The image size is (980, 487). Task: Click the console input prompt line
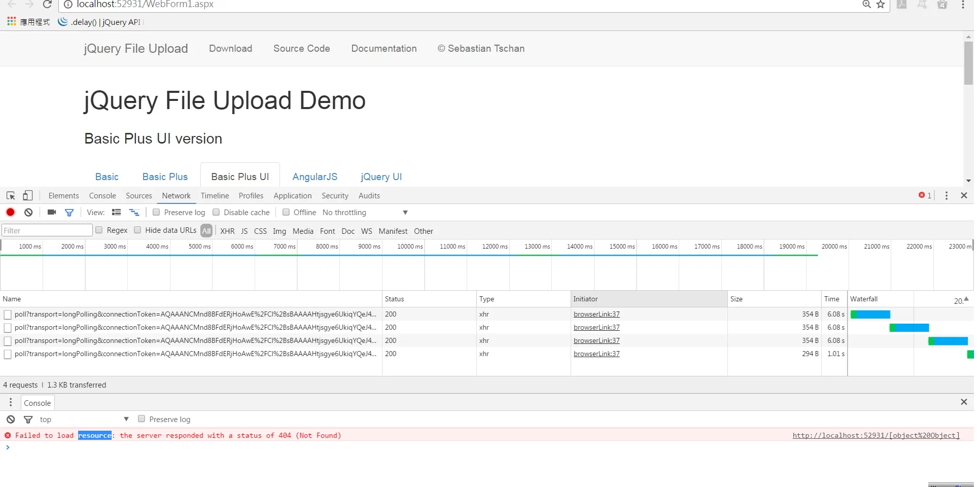(x=487, y=447)
